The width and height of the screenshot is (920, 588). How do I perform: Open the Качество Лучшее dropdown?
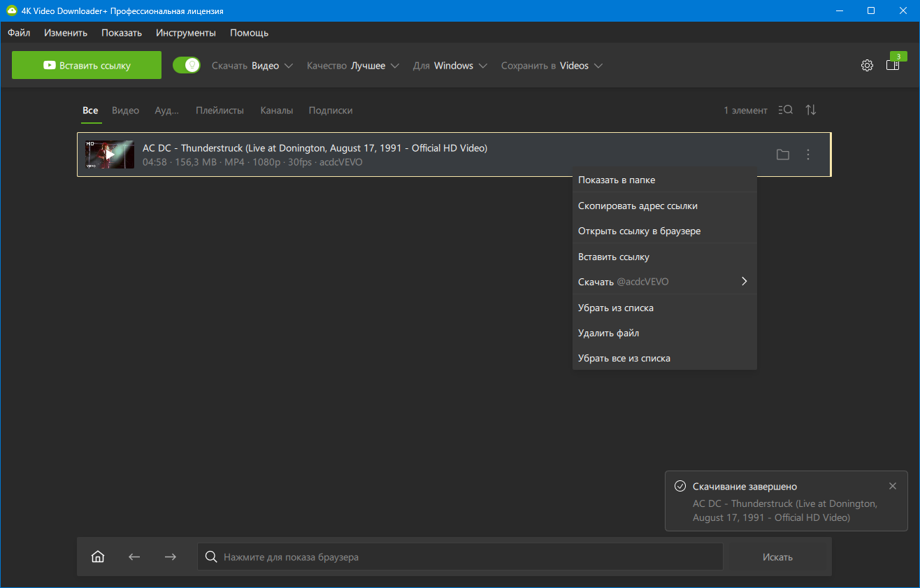click(353, 66)
